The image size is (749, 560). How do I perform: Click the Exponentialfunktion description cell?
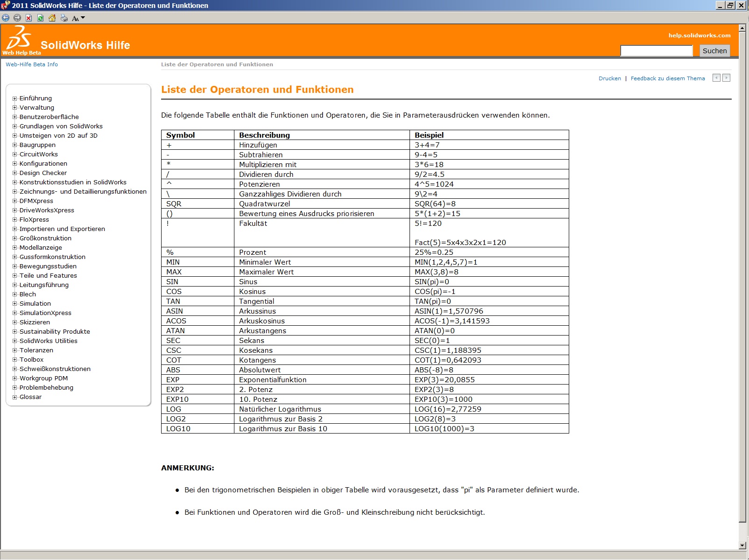pyautogui.click(x=322, y=380)
